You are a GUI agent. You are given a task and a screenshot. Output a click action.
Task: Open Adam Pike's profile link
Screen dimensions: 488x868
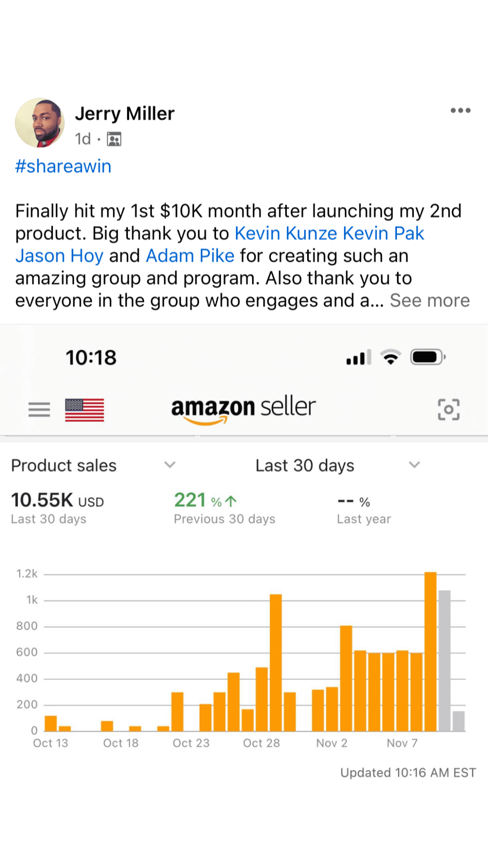(x=190, y=256)
